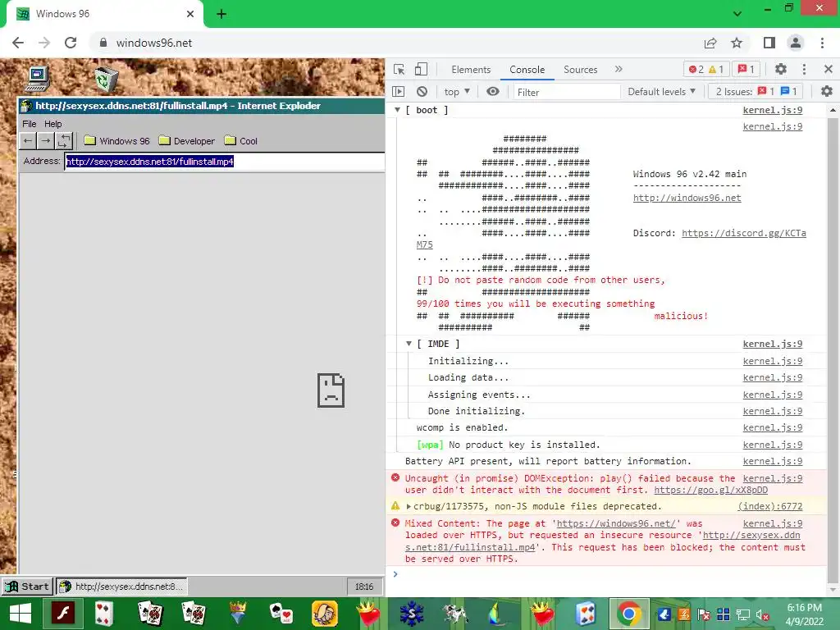Open the muted volume tray icon
Screen dimensions: 840x630
click(763, 615)
